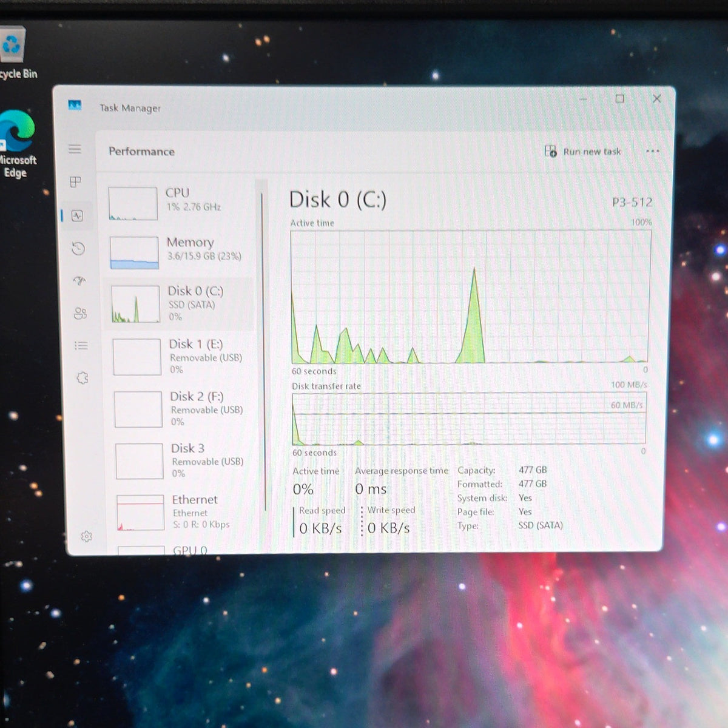Select the Performance page icon
The height and width of the screenshot is (728, 728).
(77, 215)
